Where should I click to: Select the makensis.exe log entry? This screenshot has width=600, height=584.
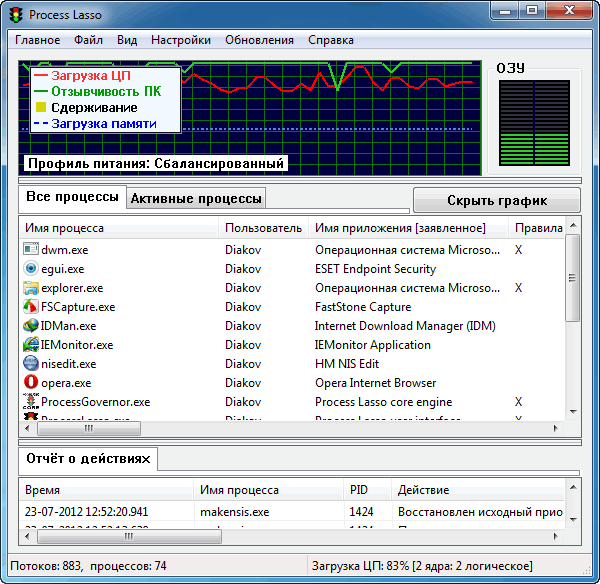[234, 511]
